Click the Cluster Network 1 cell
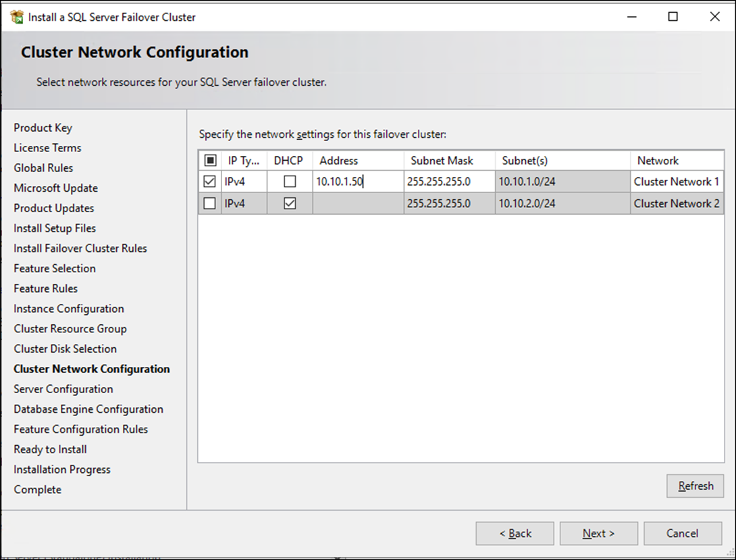The height and width of the screenshot is (560, 736). point(677,182)
